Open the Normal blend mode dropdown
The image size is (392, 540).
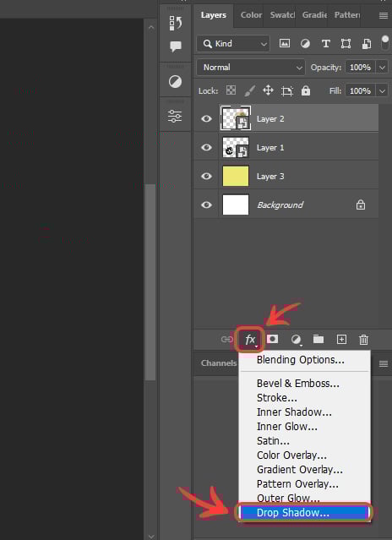pos(251,67)
